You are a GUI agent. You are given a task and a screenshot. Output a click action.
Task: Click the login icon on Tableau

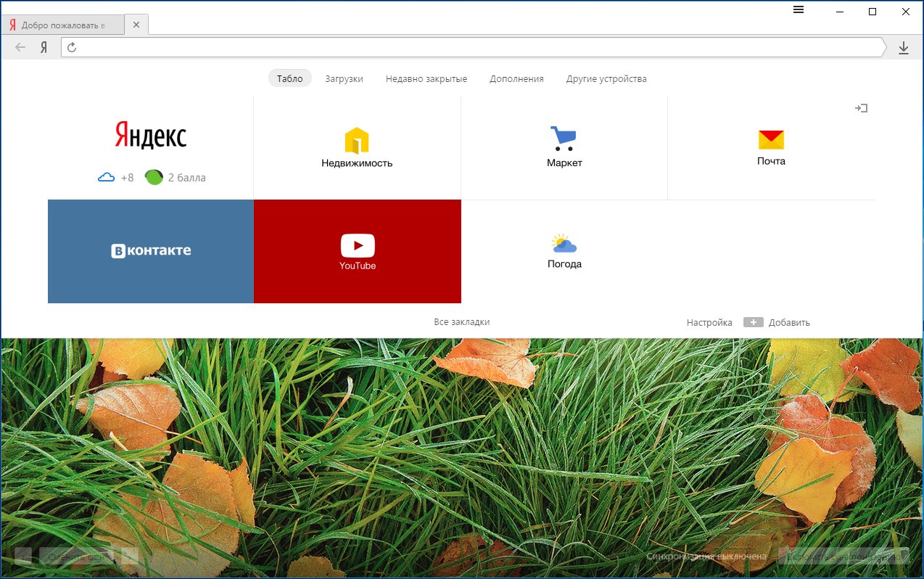point(861,108)
